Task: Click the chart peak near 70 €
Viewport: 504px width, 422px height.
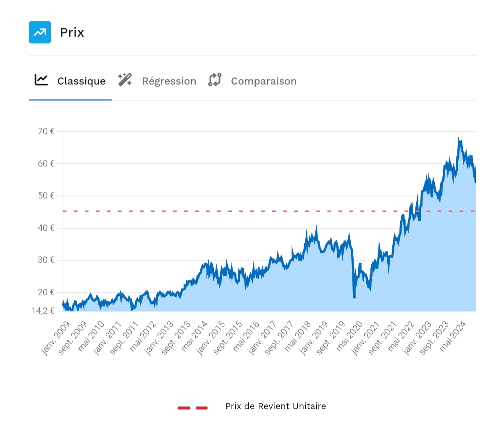Action: [459, 139]
